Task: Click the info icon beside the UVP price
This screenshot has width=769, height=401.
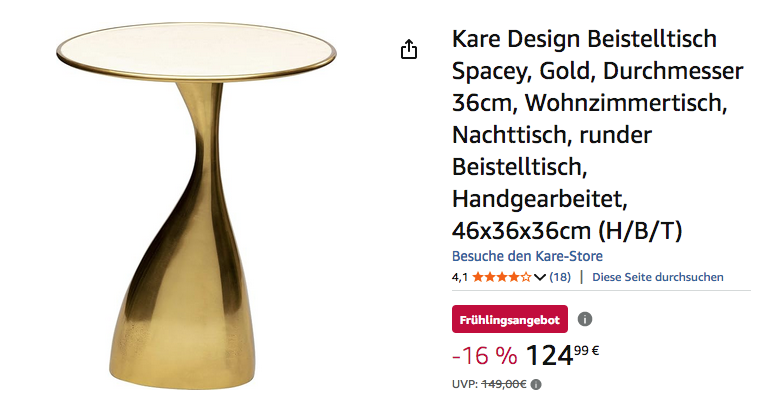Action: (536, 384)
